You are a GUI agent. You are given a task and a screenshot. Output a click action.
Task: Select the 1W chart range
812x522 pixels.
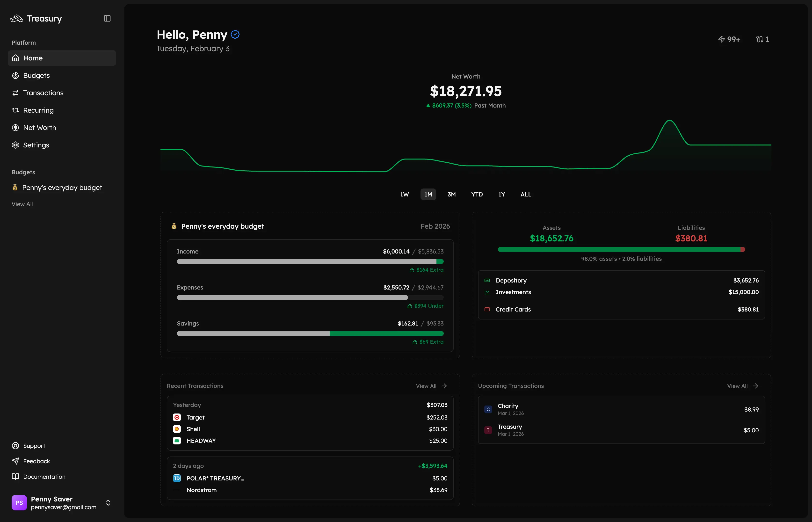point(404,194)
